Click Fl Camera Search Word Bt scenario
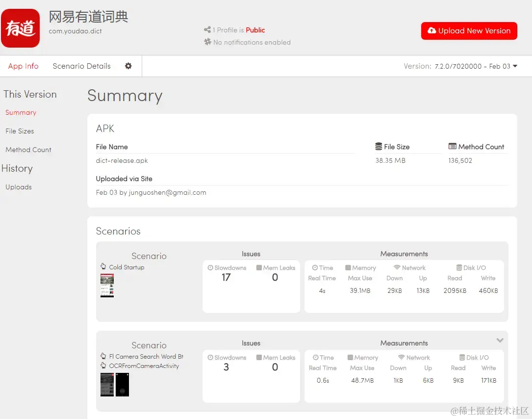The image size is (532, 419). (x=146, y=357)
